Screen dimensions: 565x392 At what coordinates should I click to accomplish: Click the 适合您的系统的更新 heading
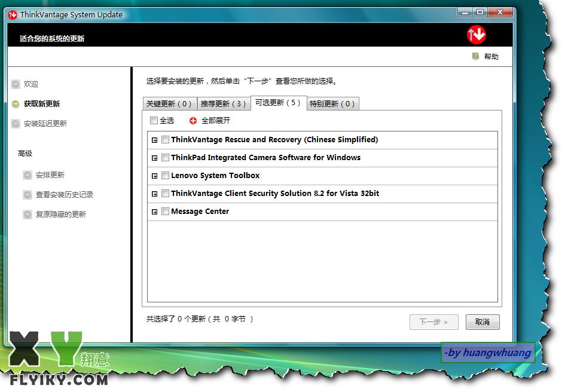pyautogui.click(x=52, y=39)
